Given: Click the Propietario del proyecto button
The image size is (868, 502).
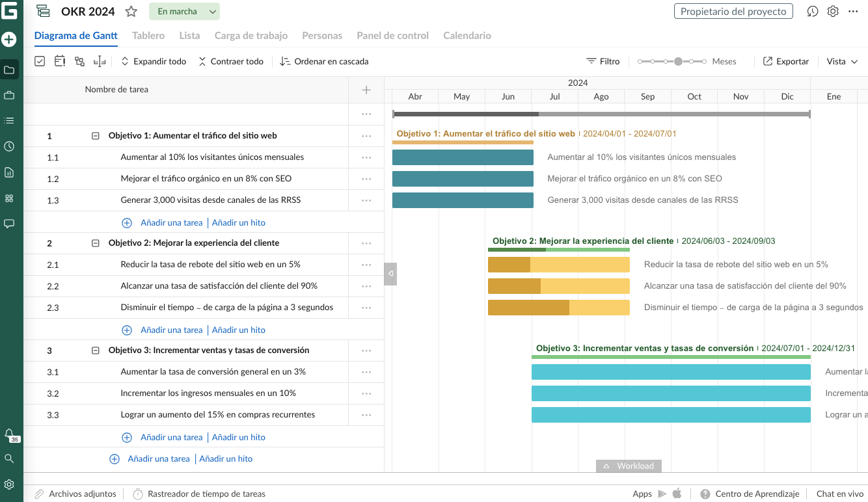Looking at the screenshot, I should pyautogui.click(x=733, y=11).
